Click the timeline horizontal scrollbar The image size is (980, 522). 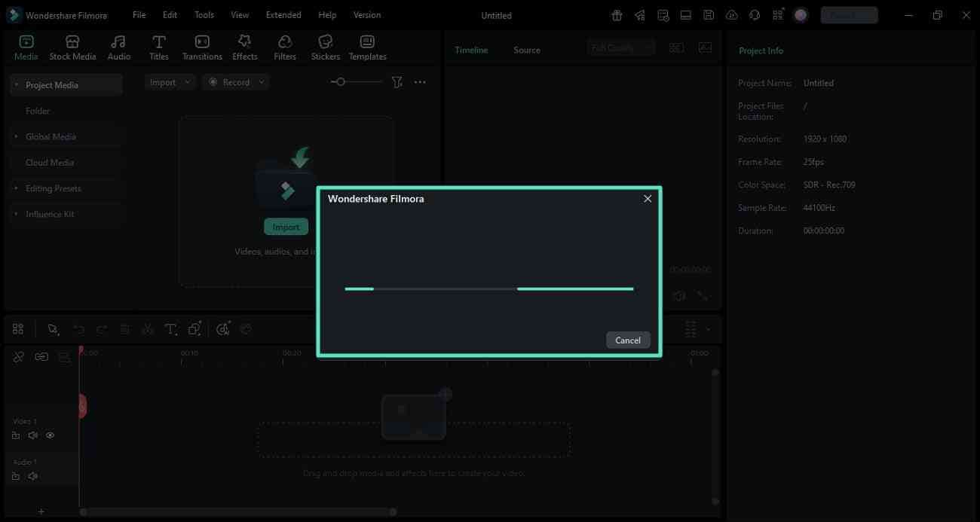click(237, 512)
